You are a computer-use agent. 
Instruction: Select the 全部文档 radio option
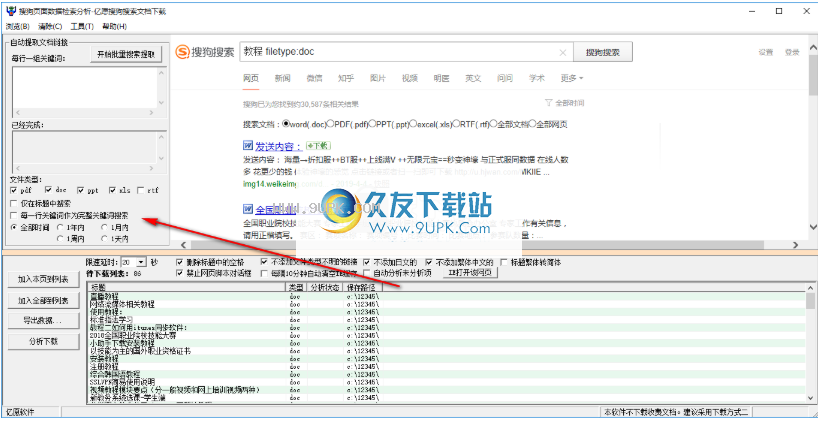click(494, 125)
